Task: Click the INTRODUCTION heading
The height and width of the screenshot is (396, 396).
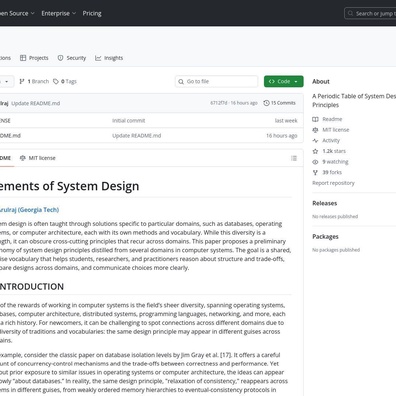Action: tap(32, 287)
